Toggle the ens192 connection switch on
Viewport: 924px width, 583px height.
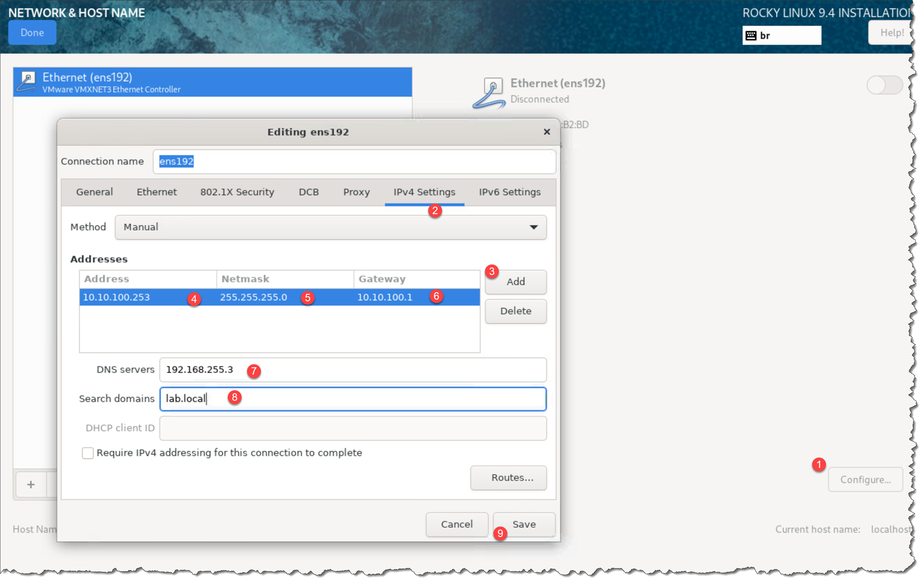coord(884,85)
